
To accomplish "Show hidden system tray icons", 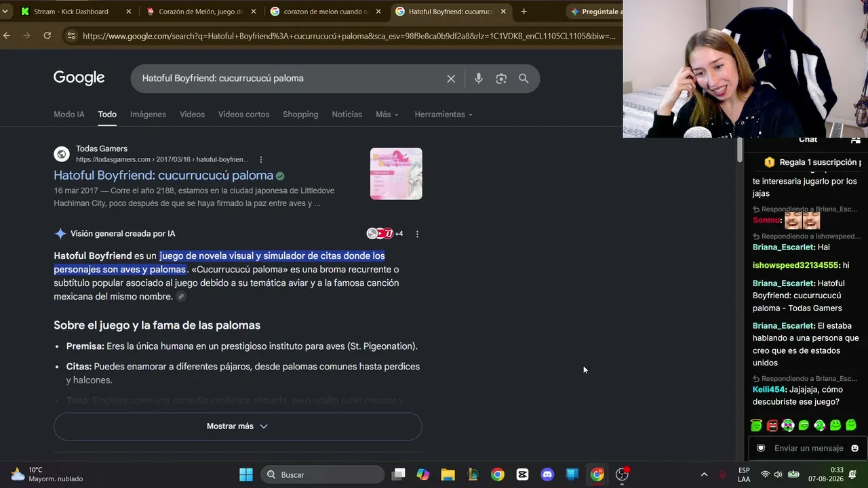I will point(704,474).
